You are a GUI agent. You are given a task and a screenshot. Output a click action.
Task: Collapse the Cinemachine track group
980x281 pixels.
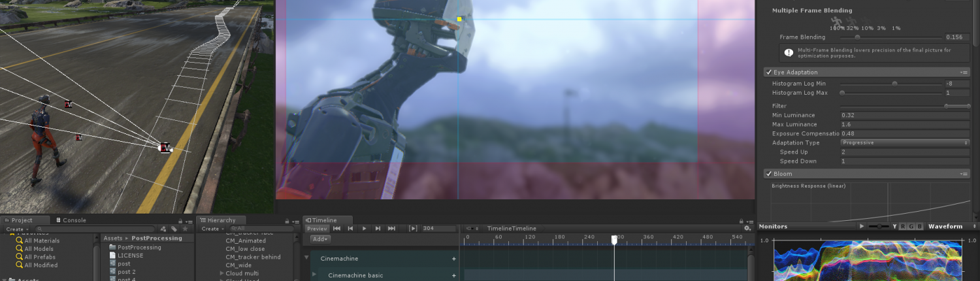(x=306, y=259)
